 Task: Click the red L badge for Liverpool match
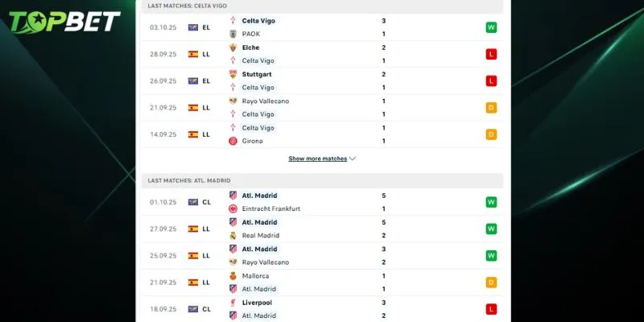[491, 309]
